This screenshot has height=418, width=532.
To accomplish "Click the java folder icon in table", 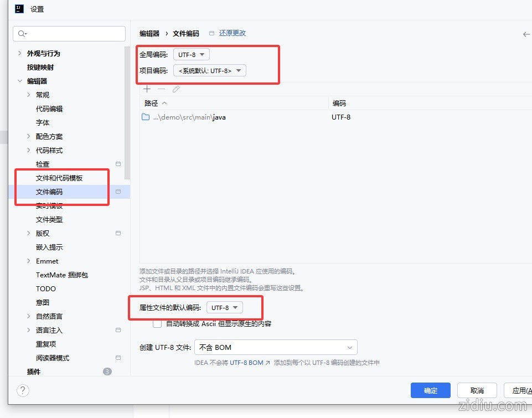I will 146,117.
